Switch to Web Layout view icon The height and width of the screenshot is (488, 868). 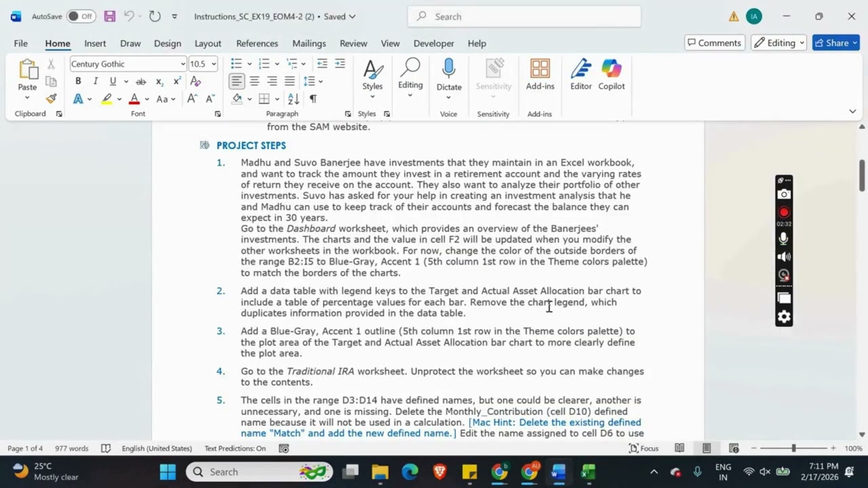pyautogui.click(x=734, y=448)
